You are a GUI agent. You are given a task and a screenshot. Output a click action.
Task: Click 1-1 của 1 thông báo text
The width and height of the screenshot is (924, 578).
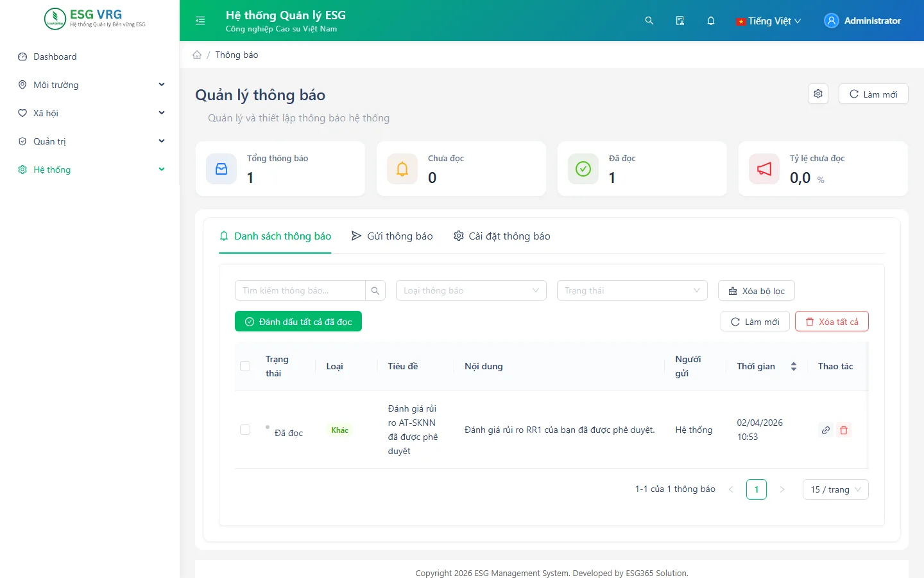coord(675,489)
